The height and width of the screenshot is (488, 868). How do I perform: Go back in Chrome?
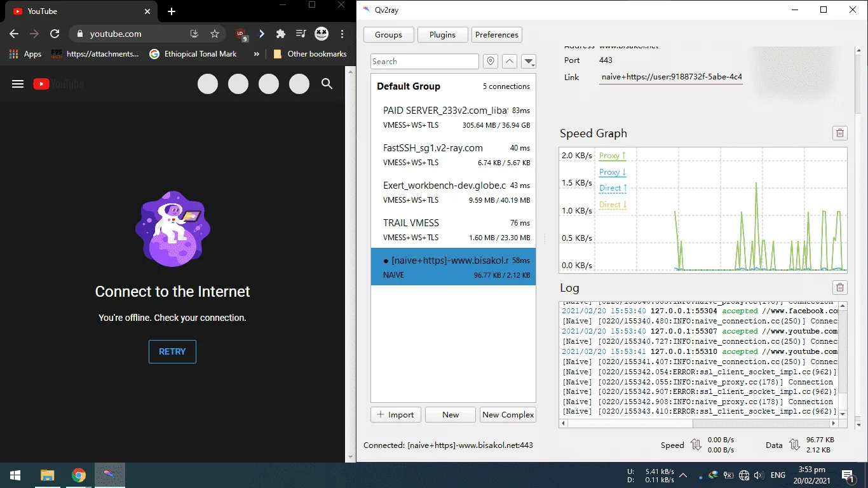[14, 34]
